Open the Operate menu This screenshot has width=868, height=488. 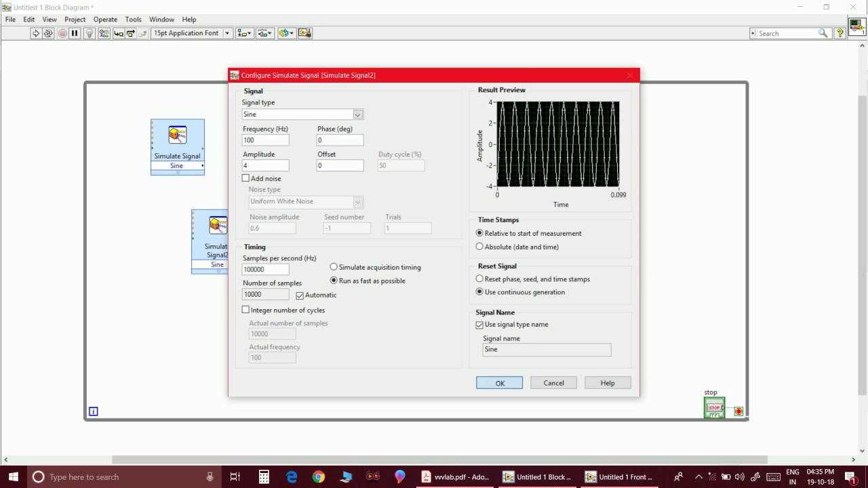(x=105, y=20)
